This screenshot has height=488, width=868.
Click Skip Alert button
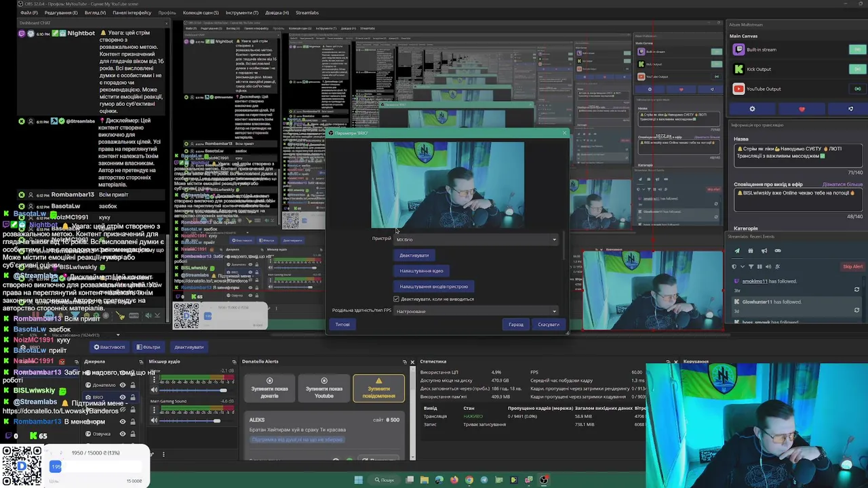coord(852,266)
